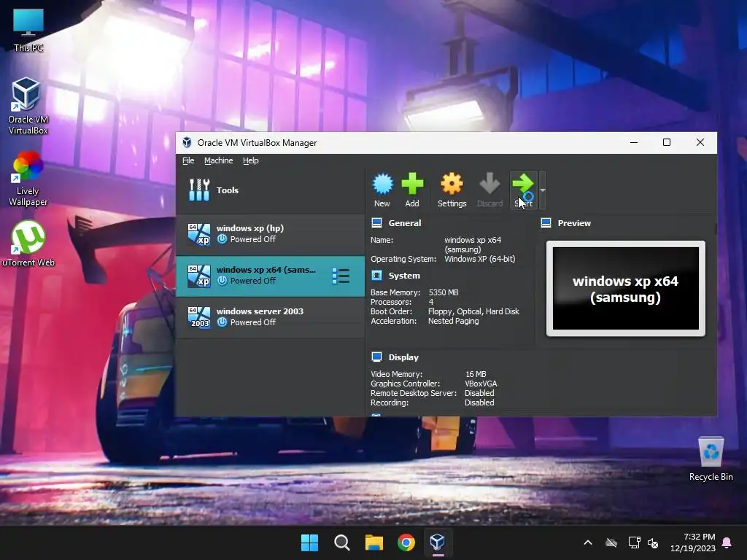
Task: Click Powered Off status under windows server 2003
Action: [253, 322]
